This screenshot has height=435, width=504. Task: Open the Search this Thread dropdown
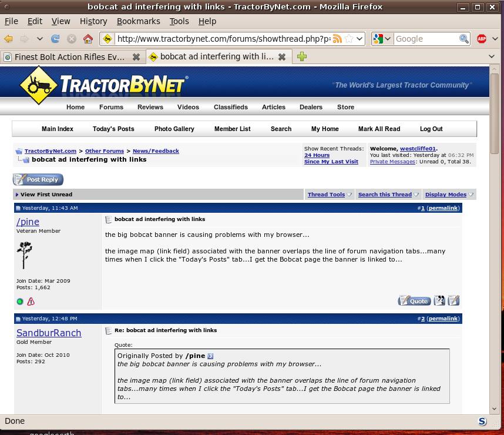388,195
